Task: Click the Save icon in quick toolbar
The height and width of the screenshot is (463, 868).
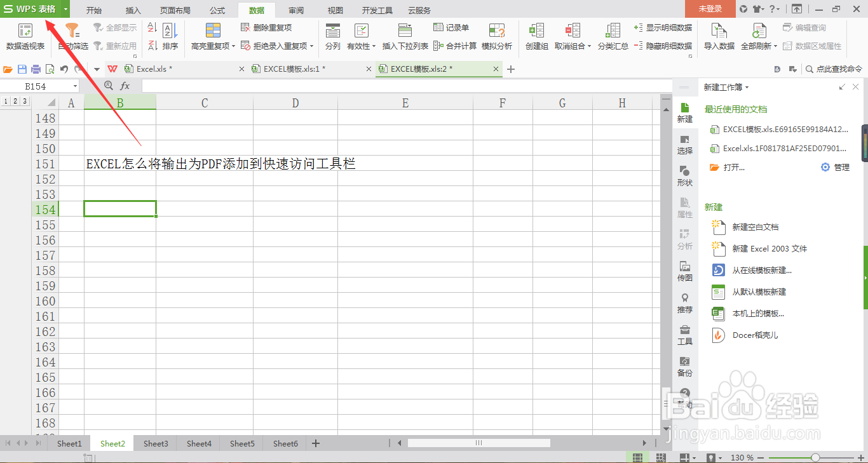Action: pos(22,69)
